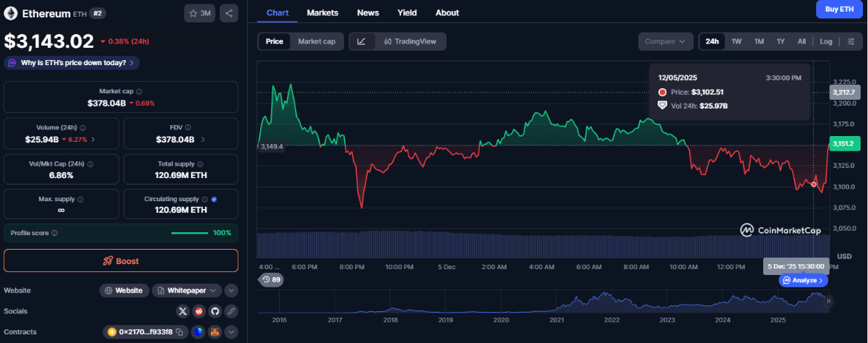Click the verified badge beside Circulating supply

[215, 199]
